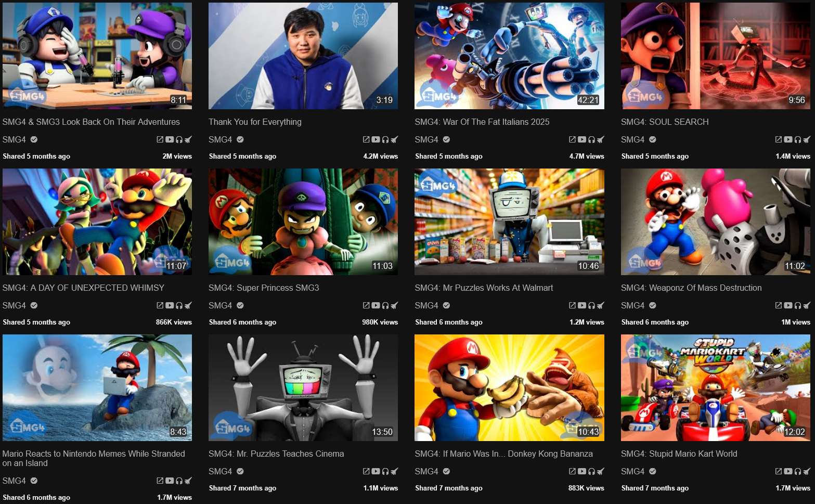Screen dimensions: 815x504
Task: Click YouTube icon under 'Mr. Puzzles Teaches Cinema'
Action: point(376,471)
